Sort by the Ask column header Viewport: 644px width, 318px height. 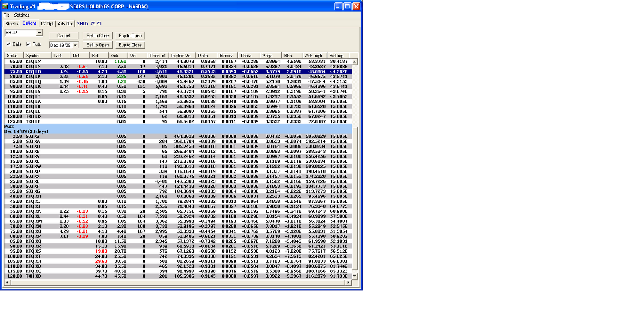point(118,56)
